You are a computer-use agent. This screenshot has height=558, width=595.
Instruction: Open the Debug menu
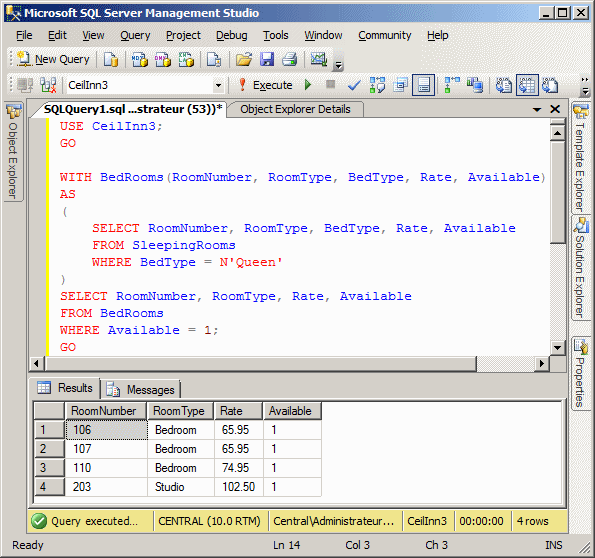[231, 35]
